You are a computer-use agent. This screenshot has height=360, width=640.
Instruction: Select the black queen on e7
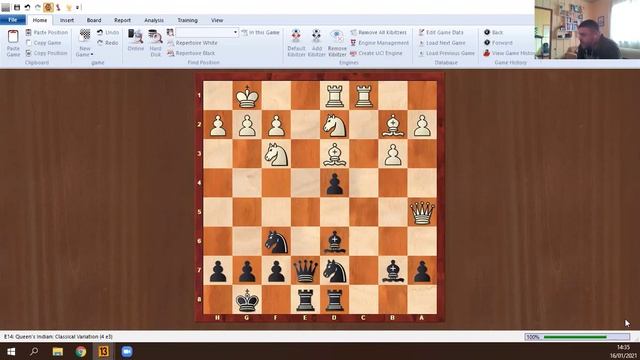coord(305,270)
